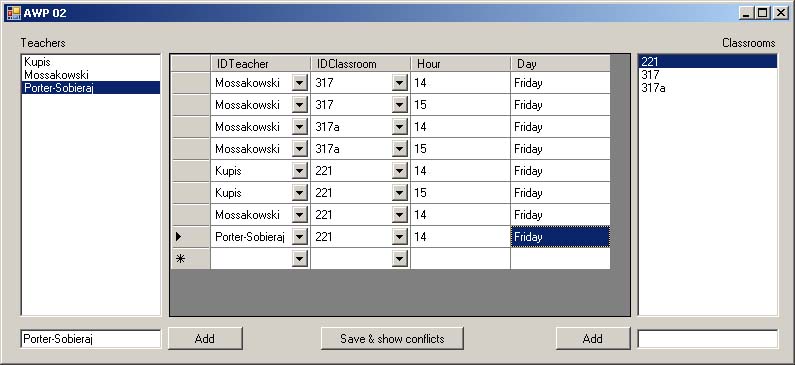The width and height of the screenshot is (795, 365).
Task: Click Hour cell 14 in Porter-Sobieraj row
Action: tap(460, 237)
